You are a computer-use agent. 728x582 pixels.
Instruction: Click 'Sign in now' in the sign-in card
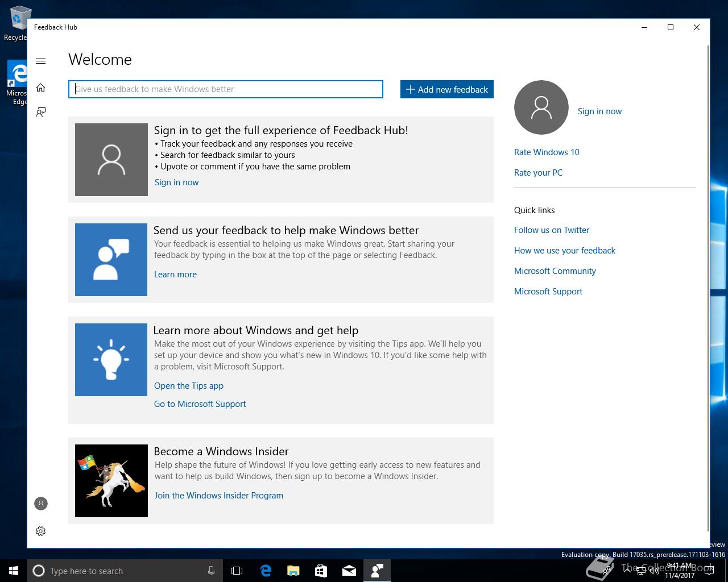click(x=176, y=182)
